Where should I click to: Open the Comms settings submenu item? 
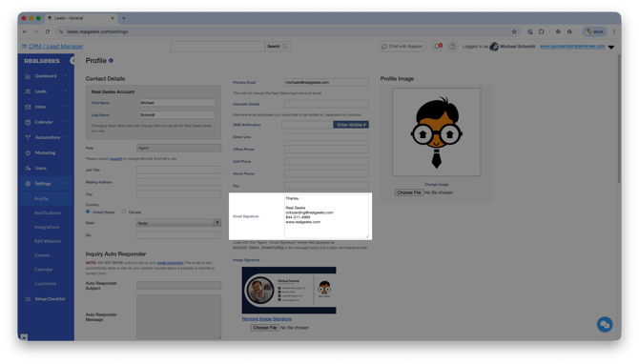[42, 255]
